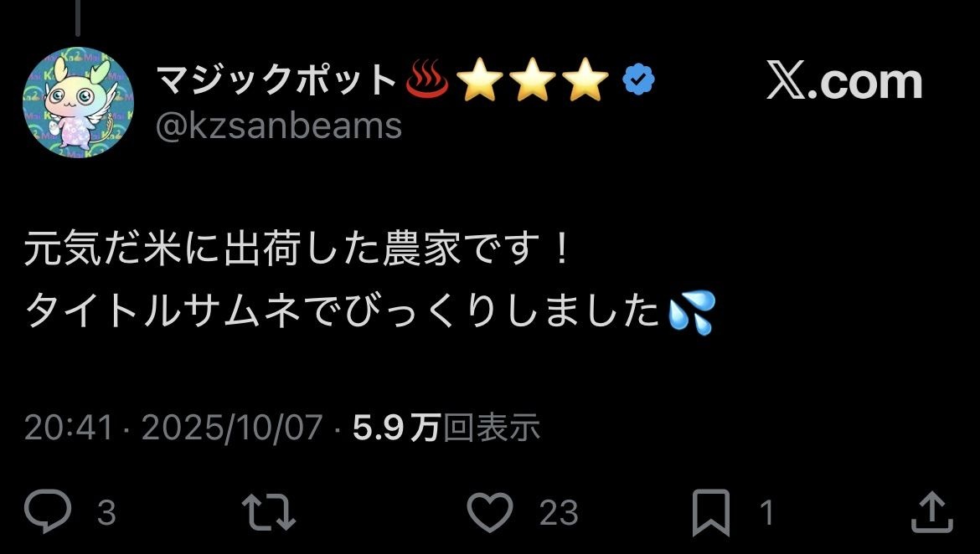Click second tweet line タイトルサムネでびっくり

click(x=343, y=311)
